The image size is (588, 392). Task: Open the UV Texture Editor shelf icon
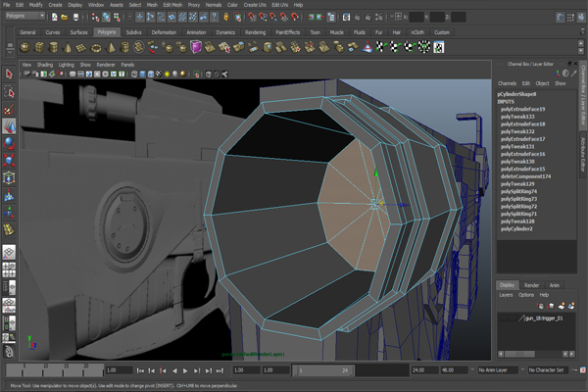(439, 47)
